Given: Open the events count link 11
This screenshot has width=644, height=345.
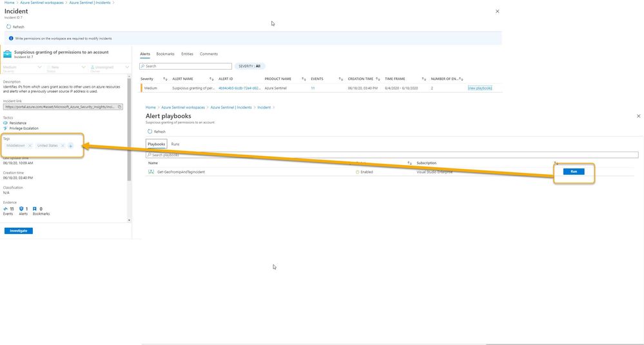Looking at the screenshot, I should pos(313,88).
